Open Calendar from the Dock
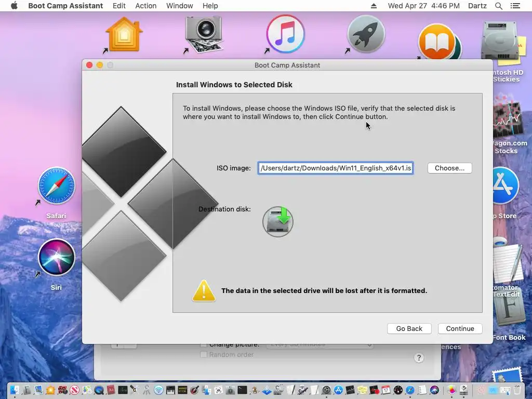Screen dimensions: 532x399 coord(386,390)
